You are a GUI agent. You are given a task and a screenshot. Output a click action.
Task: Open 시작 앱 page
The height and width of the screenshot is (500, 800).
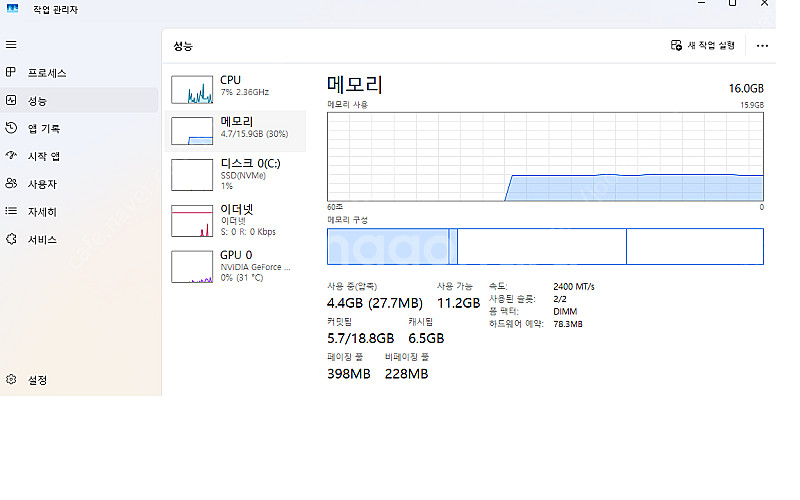[x=44, y=156]
